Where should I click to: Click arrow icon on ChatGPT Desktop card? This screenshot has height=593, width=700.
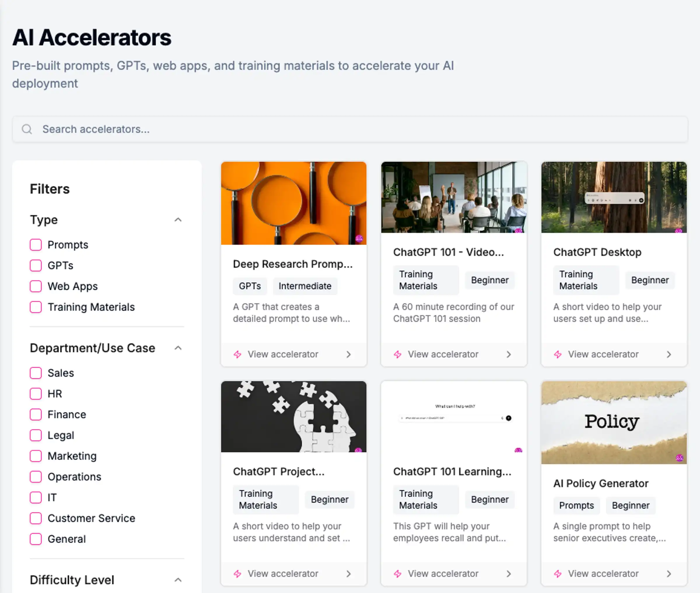[669, 354]
